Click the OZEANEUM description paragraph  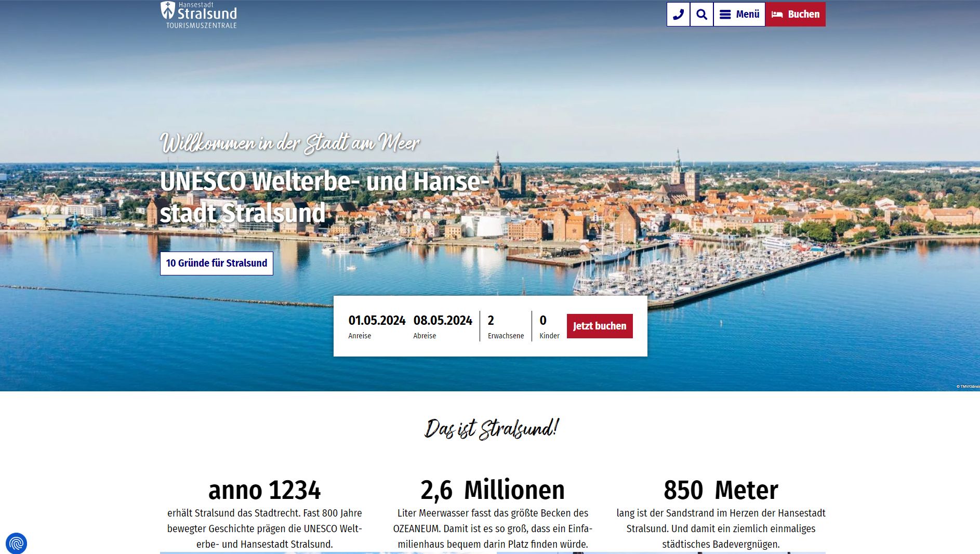tap(493, 529)
